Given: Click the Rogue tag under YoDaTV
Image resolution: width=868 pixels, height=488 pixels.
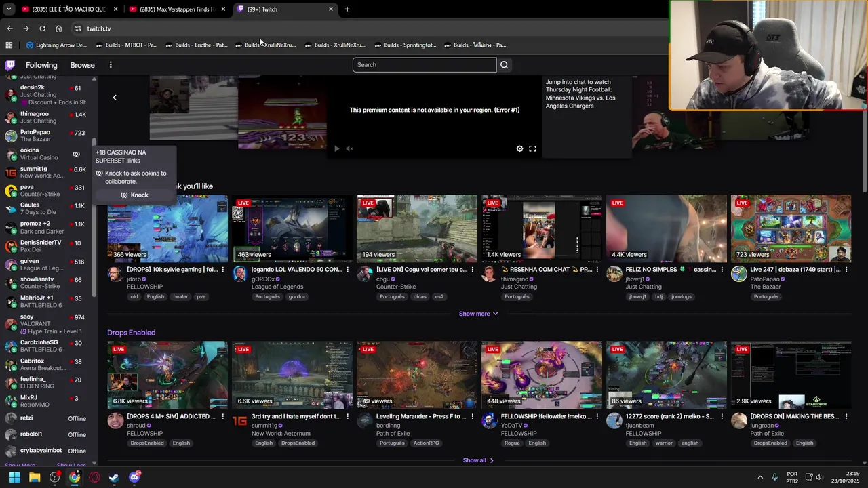Looking at the screenshot, I should click(x=512, y=443).
